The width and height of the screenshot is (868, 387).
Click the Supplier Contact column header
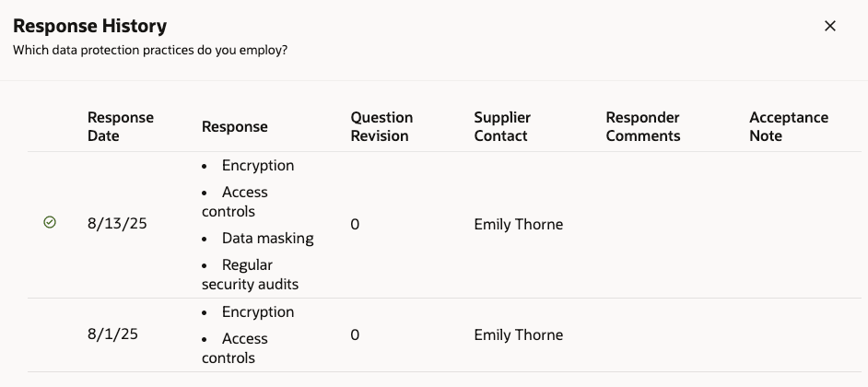pos(501,126)
